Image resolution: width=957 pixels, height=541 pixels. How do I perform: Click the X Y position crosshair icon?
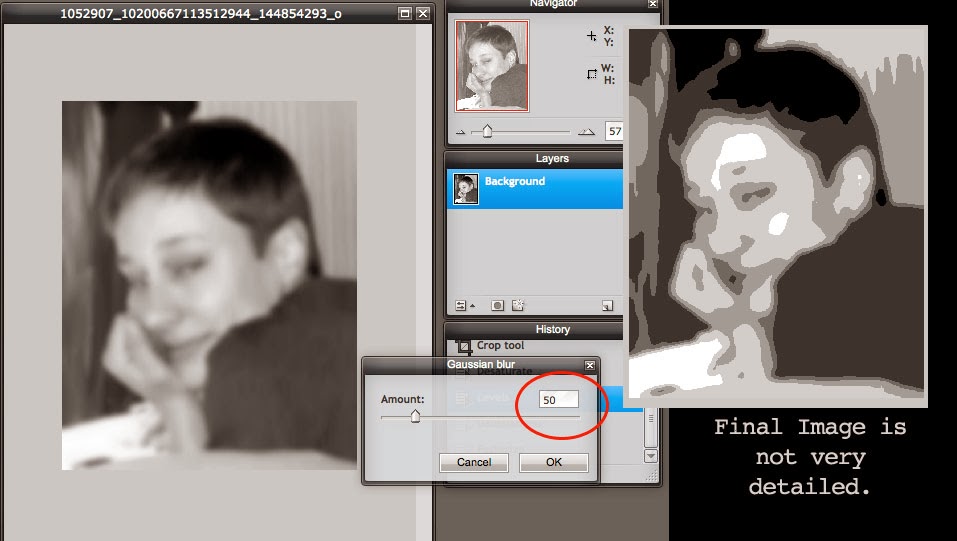click(591, 36)
